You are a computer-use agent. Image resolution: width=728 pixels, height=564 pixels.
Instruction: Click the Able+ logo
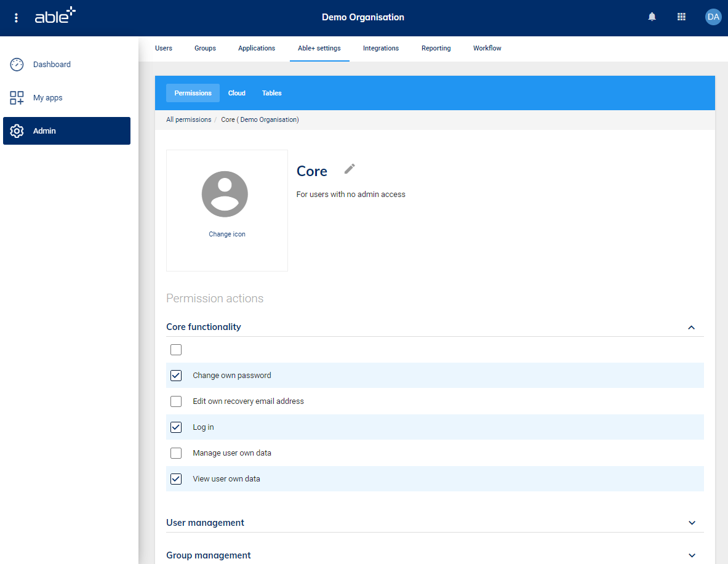[x=55, y=17]
